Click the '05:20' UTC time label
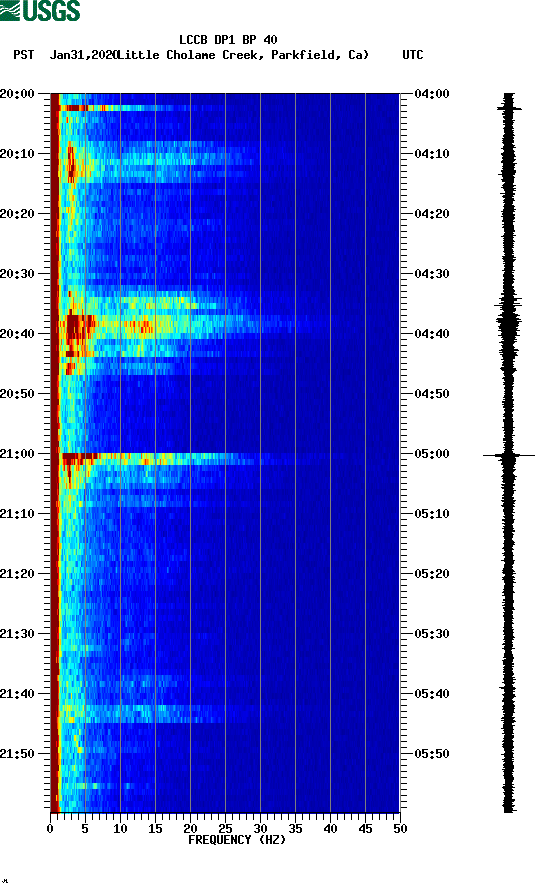Screen dimensions: 552x892 [x=432, y=574]
